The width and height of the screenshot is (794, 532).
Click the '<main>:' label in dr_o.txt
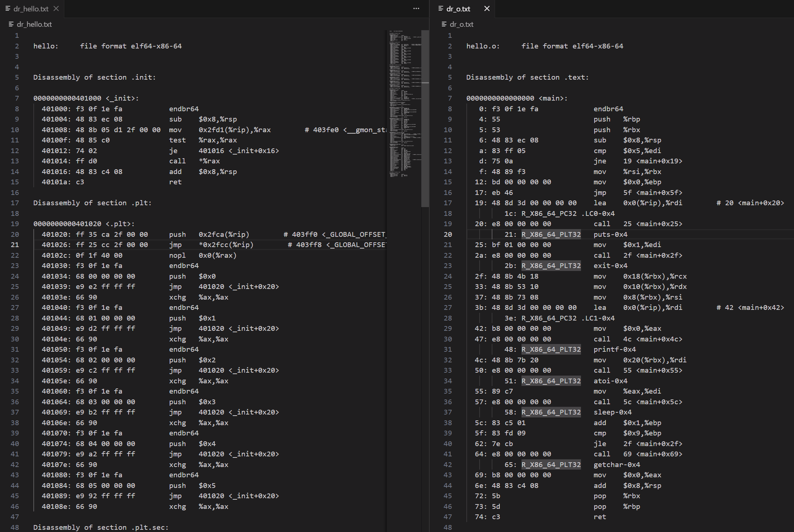553,98
